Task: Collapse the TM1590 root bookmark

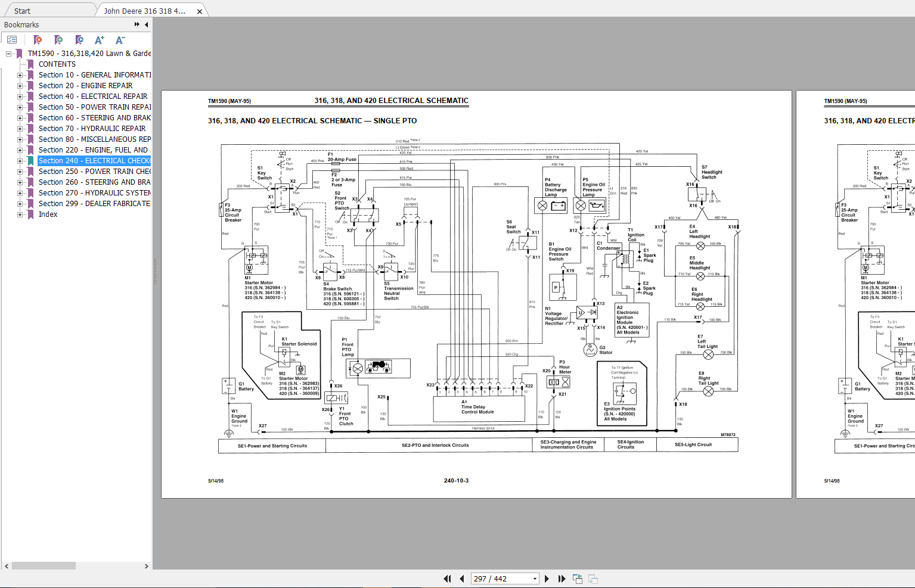Action: click(x=9, y=54)
